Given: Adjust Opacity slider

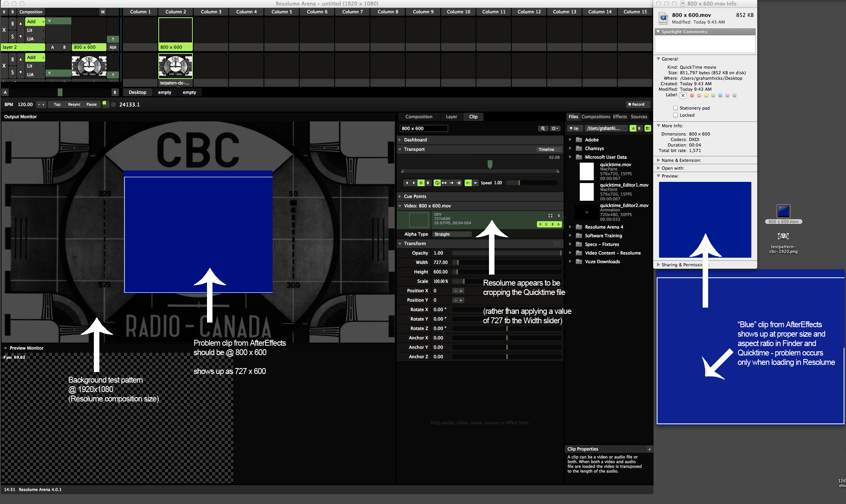Looking at the screenshot, I should pyautogui.click(x=507, y=253).
